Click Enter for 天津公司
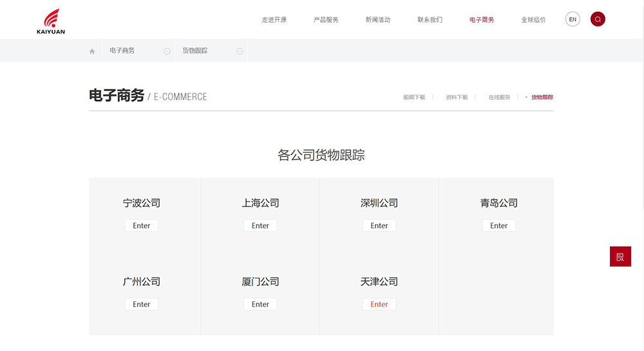Screen dimensions: 644x351 point(379,304)
